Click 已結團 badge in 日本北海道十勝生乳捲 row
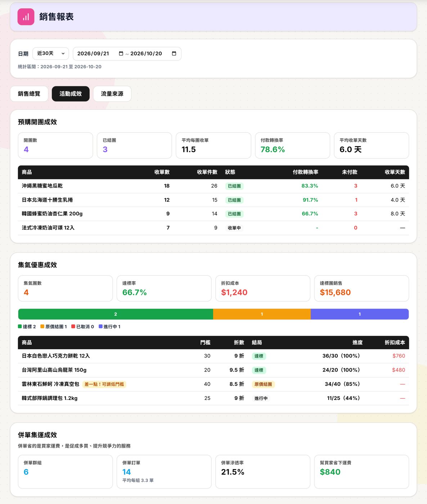This screenshot has width=427, height=504. 234,200
